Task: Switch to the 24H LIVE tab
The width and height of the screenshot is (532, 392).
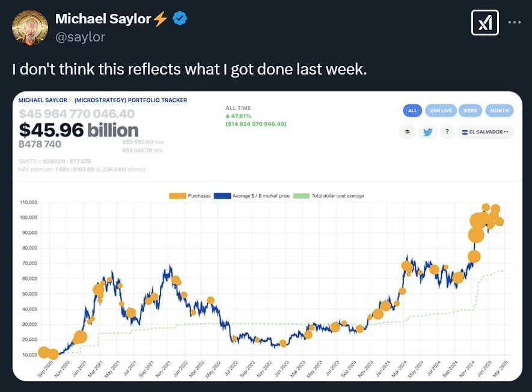Action: click(441, 111)
